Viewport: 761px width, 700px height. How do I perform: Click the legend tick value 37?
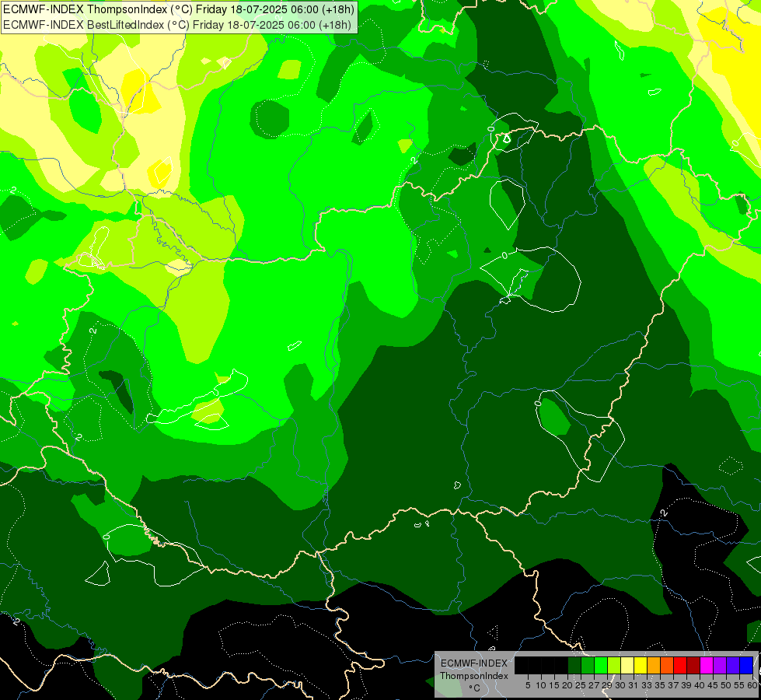click(x=673, y=685)
